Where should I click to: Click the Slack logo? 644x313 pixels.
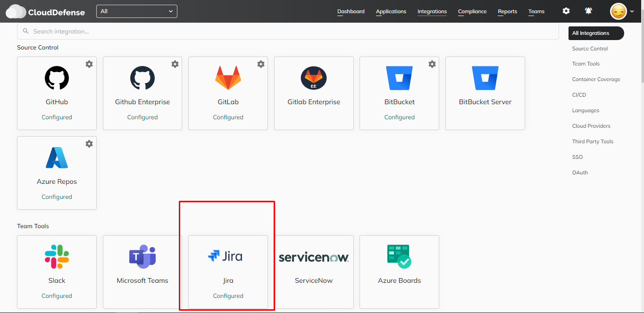click(57, 256)
